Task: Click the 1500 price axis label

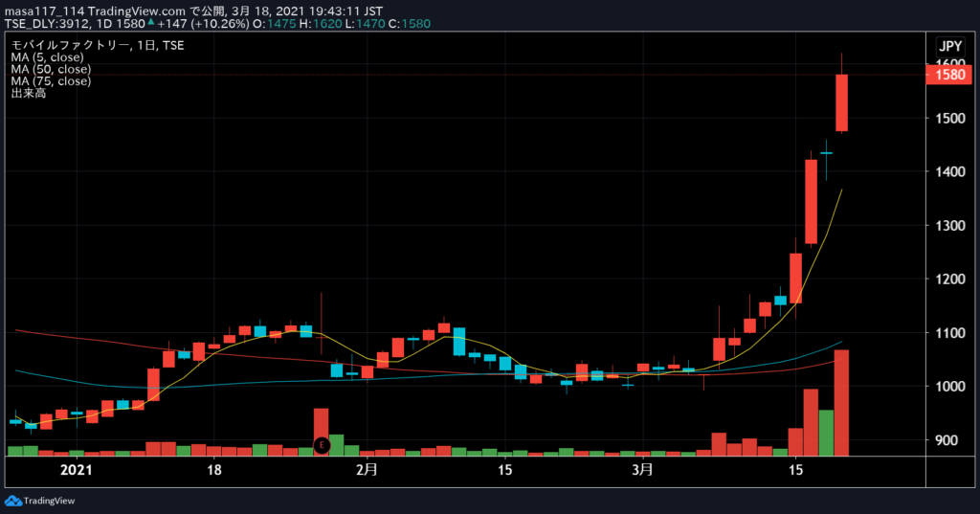Action: click(x=950, y=118)
